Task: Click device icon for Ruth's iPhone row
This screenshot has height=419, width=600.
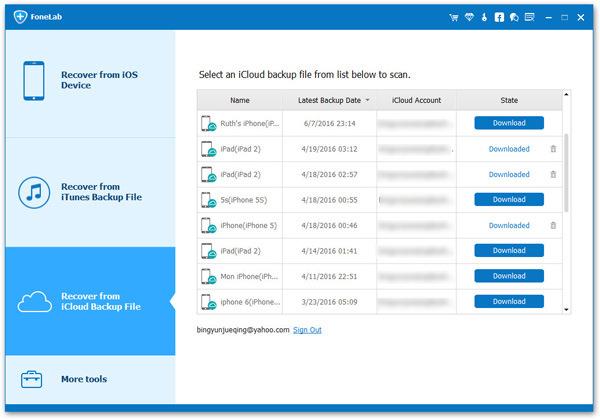Action: (x=209, y=124)
